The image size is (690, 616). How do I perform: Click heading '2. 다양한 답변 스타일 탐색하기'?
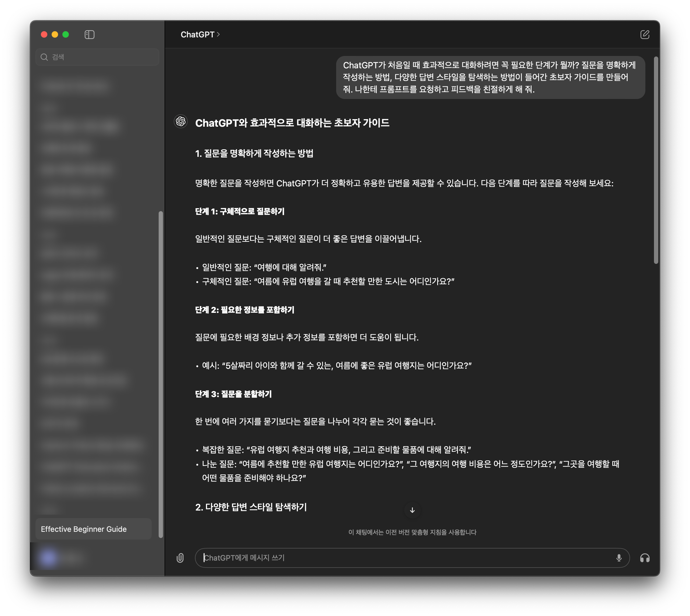(x=251, y=507)
